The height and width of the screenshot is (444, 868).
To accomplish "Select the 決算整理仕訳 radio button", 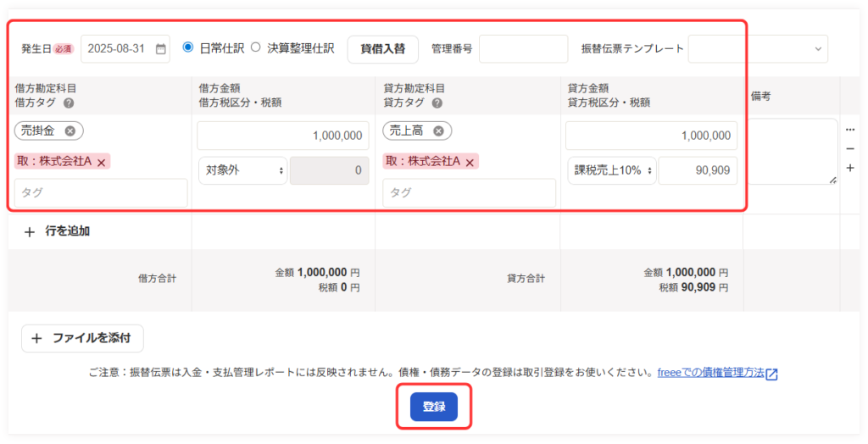I will tap(255, 47).
